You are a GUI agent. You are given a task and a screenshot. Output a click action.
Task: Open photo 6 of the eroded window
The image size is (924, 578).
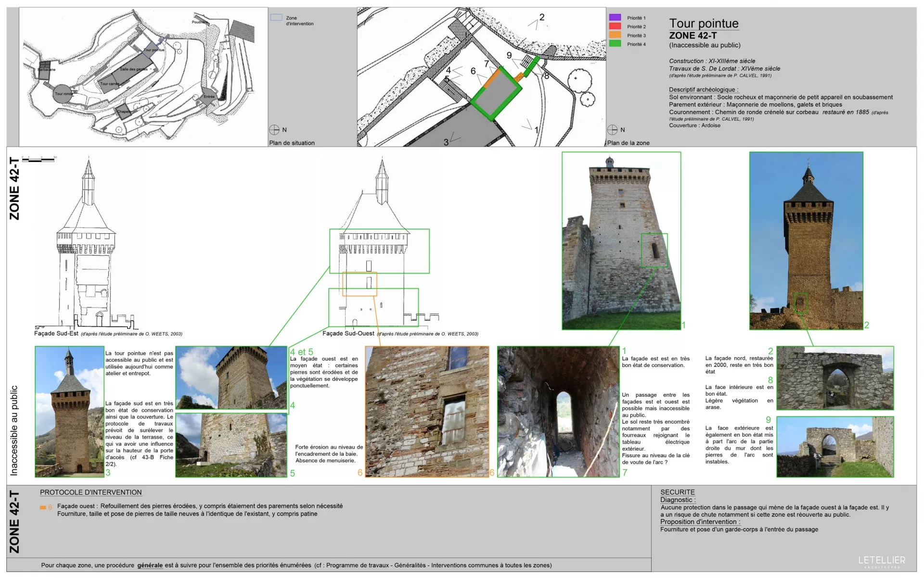427,412
